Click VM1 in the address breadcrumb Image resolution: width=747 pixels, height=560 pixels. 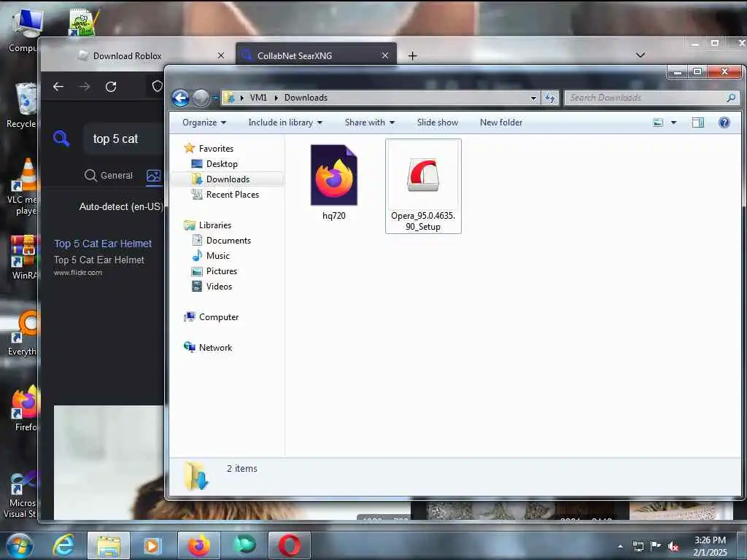pyautogui.click(x=258, y=98)
